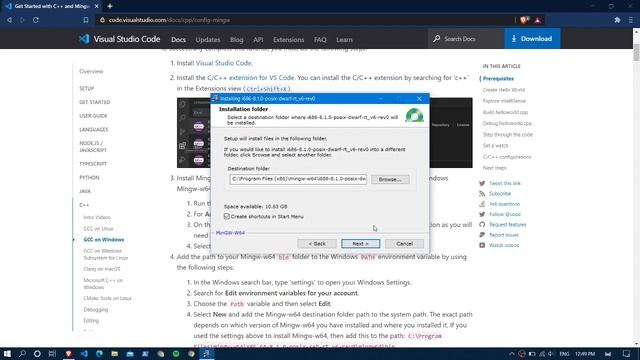Toggle Create shortcuts in Start Menu checkbox

click(227, 216)
